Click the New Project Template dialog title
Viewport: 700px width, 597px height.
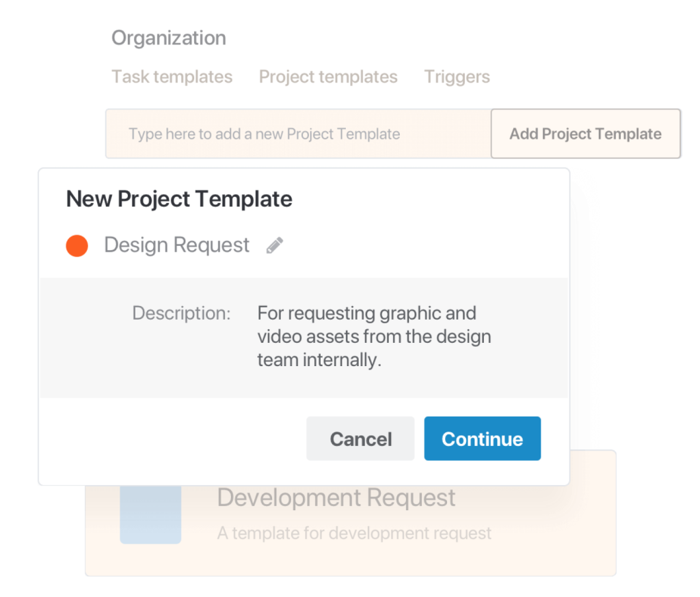coord(179,199)
